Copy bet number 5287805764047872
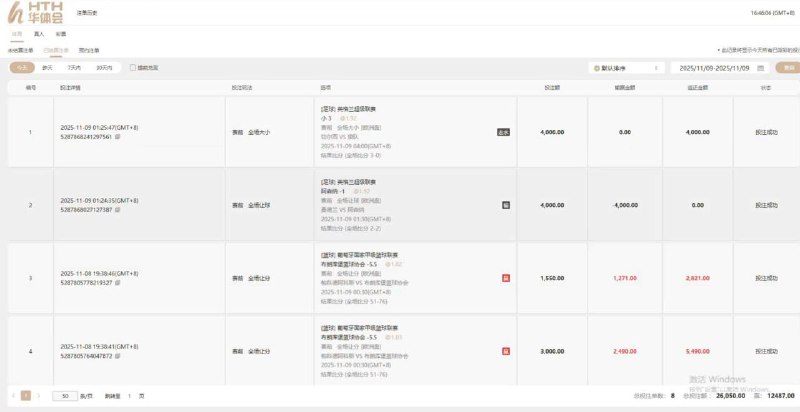This screenshot has height=412, width=800. (117, 355)
